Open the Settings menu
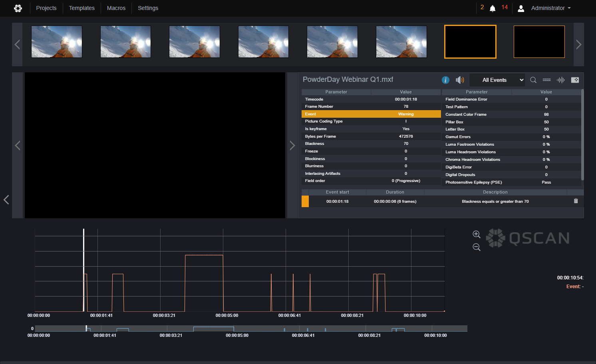The height and width of the screenshot is (364, 596). pyautogui.click(x=148, y=8)
